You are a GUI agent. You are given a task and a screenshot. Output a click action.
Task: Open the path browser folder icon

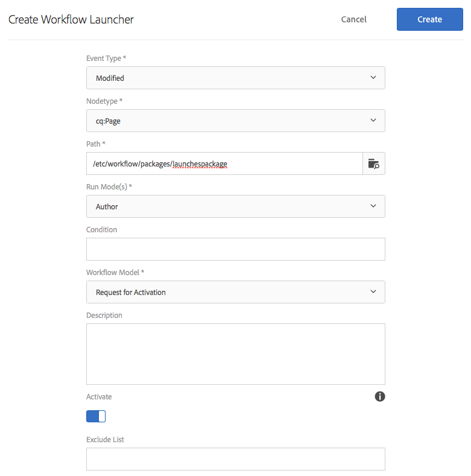[x=373, y=163]
